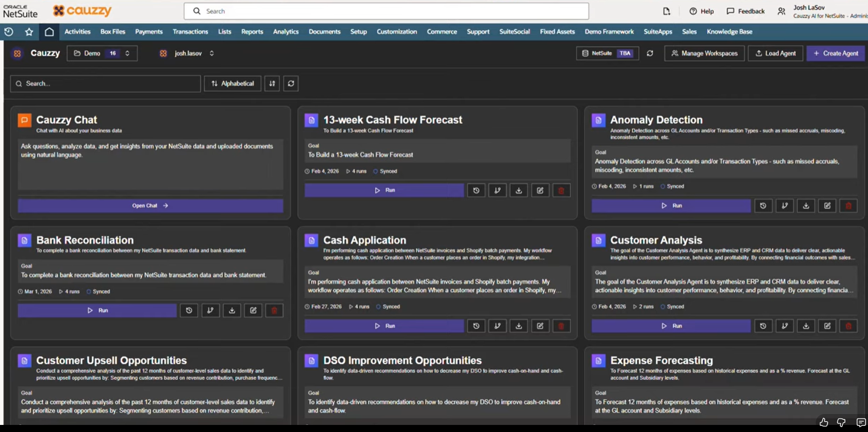Image resolution: width=868 pixels, height=432 pixels.
Task: Delete the Anomaly Detection agent
Action: (848, 206)
